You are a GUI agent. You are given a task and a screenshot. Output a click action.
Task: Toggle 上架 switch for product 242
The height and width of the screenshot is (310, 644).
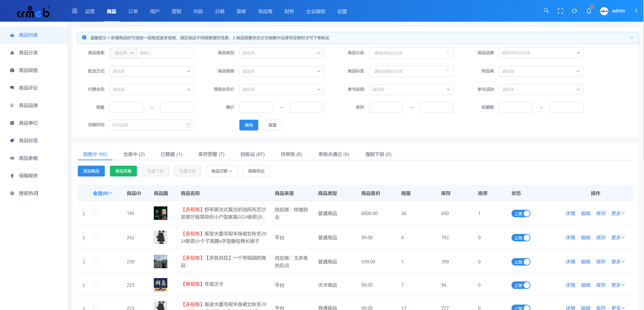[x=520, y=237]
